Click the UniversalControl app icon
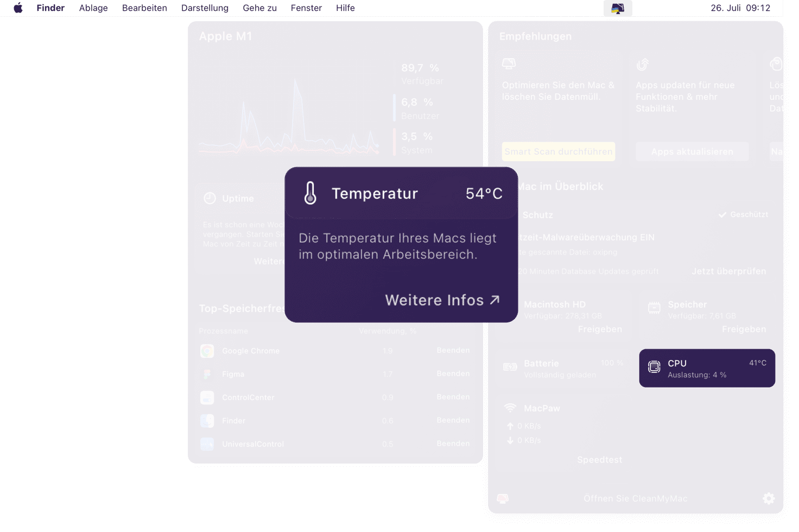 click(207, 444)
